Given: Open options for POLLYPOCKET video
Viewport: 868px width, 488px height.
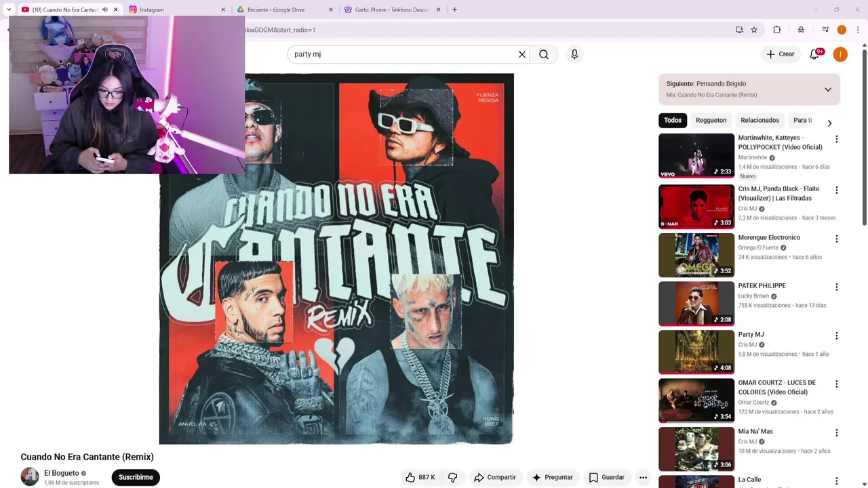Looking at the screenshot, I should click(x=836, y=139).
